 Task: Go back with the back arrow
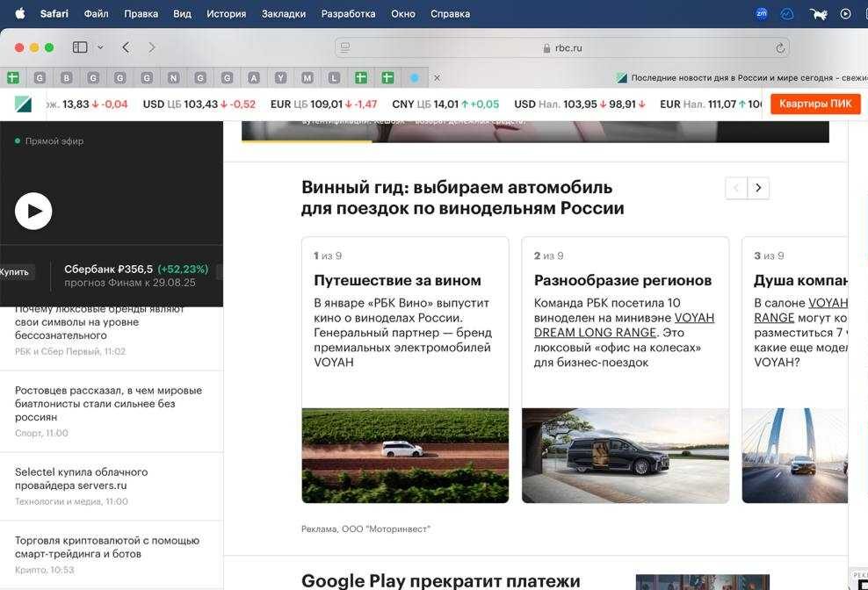127,47
